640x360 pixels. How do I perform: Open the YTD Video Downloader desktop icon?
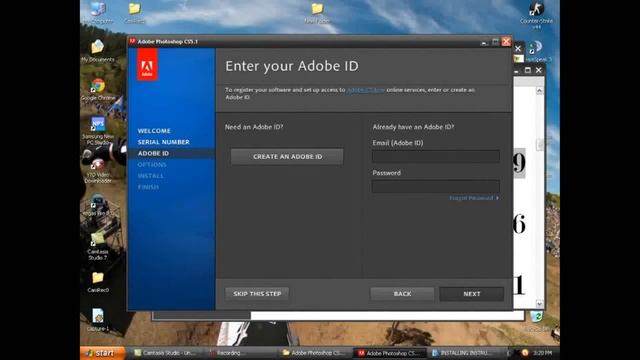coord(98,171)
